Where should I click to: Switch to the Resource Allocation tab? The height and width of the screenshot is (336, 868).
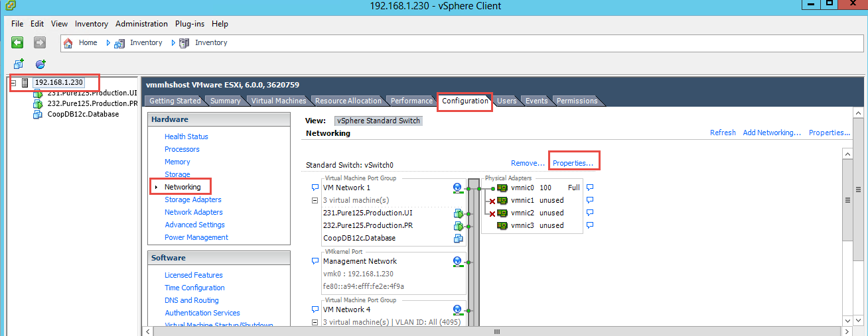tap(348, 101)
